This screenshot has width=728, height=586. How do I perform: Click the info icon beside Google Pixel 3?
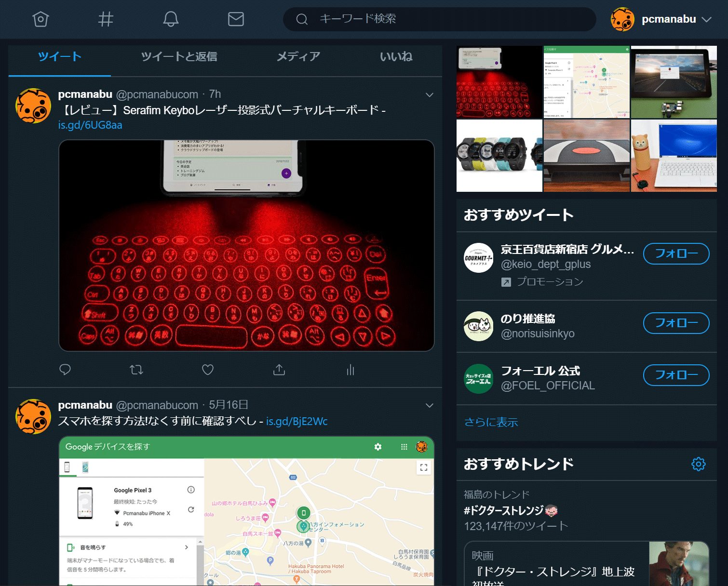pyautogui.click(x=191, y=490)
